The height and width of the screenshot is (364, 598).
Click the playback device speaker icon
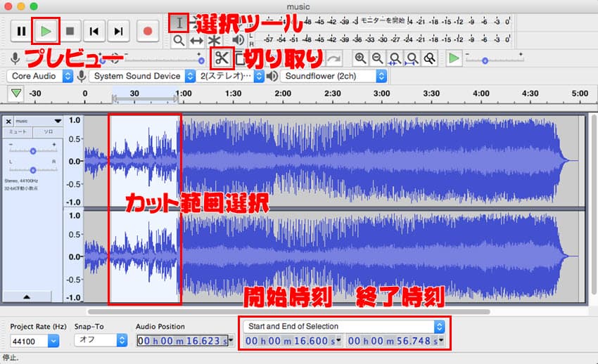[272, 76]
